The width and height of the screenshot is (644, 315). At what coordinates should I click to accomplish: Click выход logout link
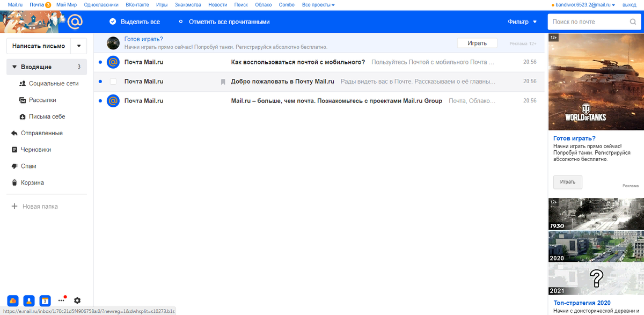[x=630, y=5]
